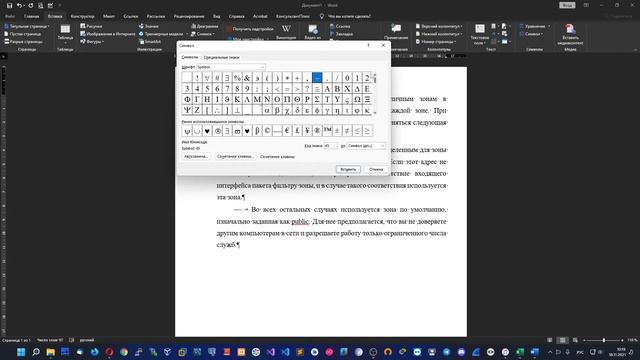The width and height of the screenshot is (640, 360).
Task: Click Сочетание клавиш... button
Action: (x=236, y=156)
